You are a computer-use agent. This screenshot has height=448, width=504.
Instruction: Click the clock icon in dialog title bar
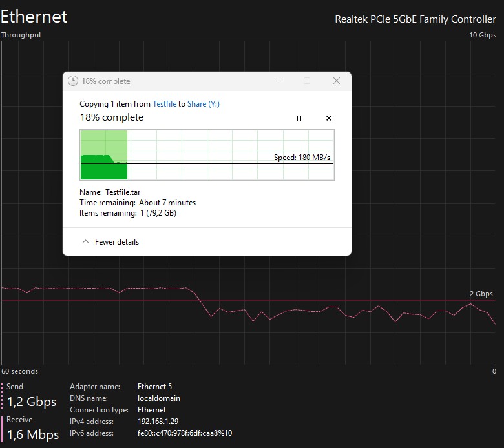(73, 81)
